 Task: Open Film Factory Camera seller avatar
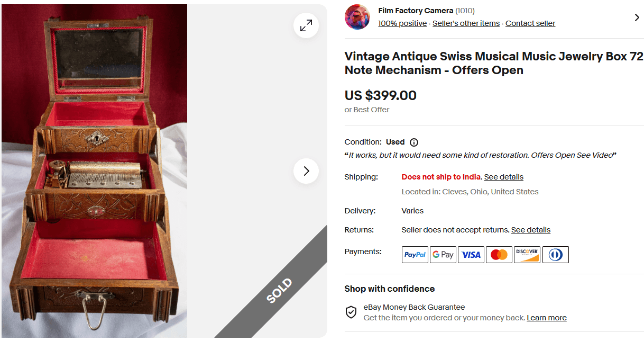(357, 17)
